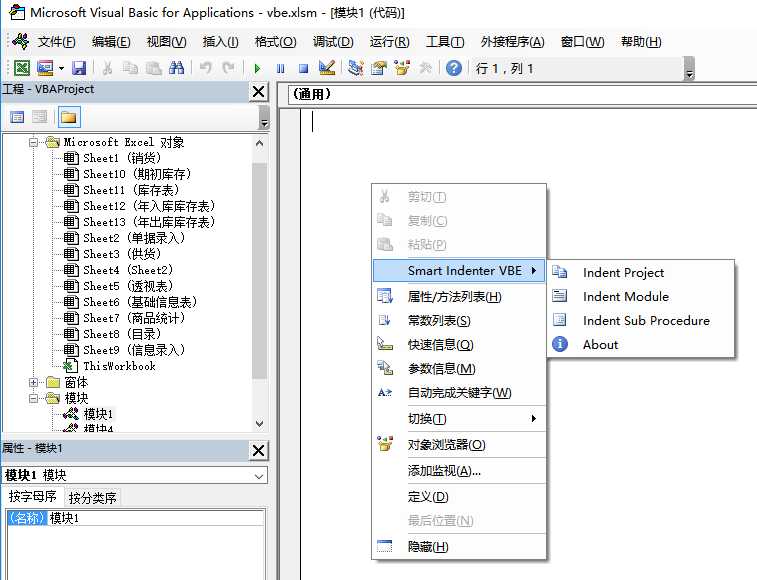Click the View Microsoft Excel toolbar icon

pos(22,68)
